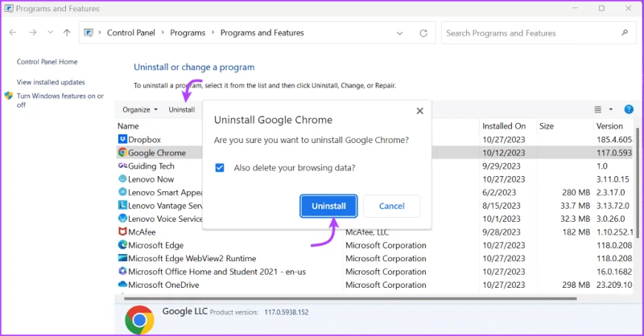
Task: Click the Microsoft OneDrive cloud icon
Action: [x=122, y=284]
